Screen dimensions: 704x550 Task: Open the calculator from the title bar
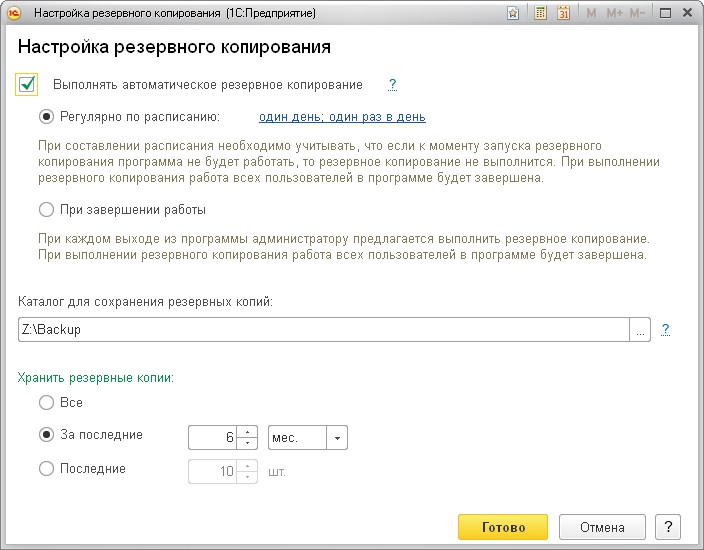540,13
